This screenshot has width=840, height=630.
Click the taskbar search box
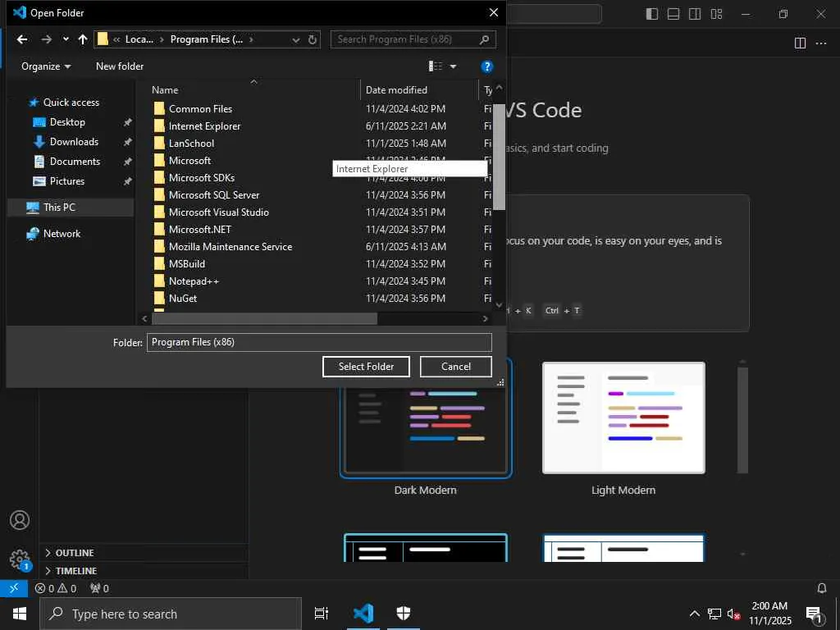coord(171,614)
